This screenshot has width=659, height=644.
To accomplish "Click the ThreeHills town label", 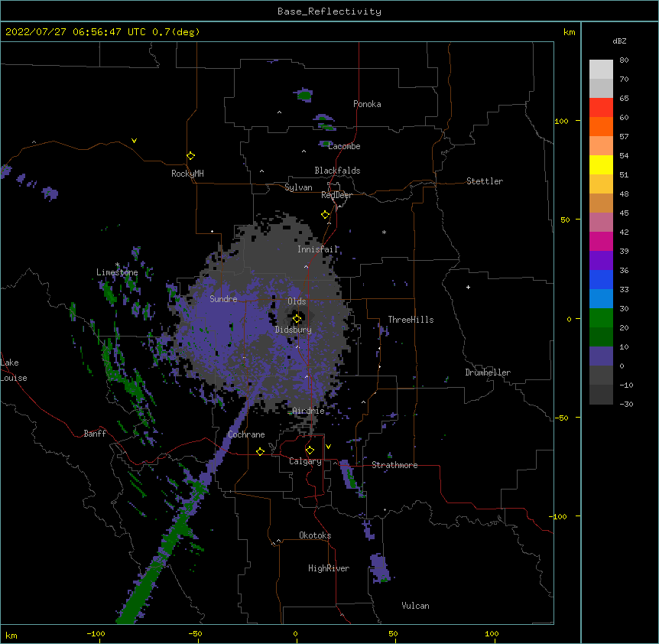I will (411, 320).
